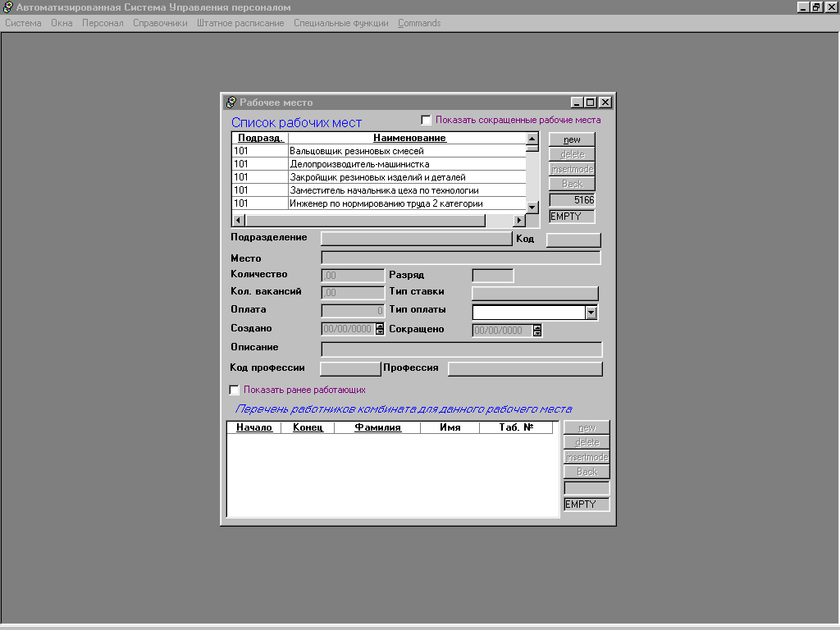The width and height of the screenshot is (840, 630).
Task: Open the Справочники menu
Action: pos(160,23)
